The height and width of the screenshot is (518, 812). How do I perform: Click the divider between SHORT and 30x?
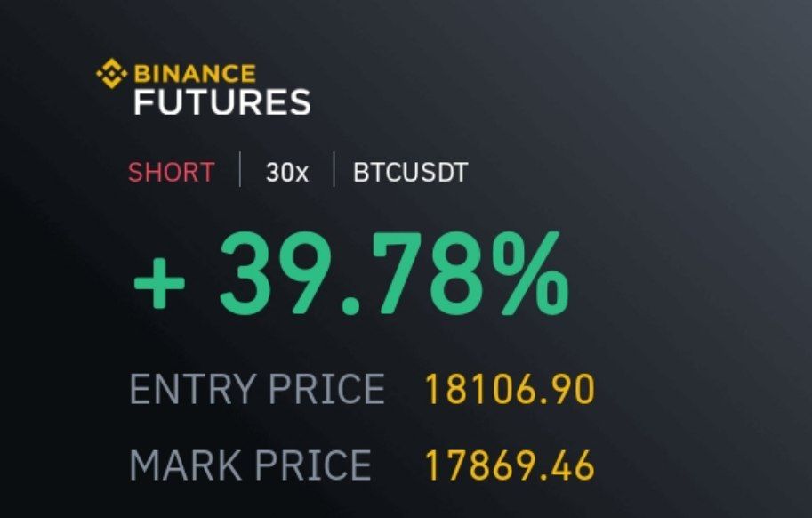click(240, 169)
